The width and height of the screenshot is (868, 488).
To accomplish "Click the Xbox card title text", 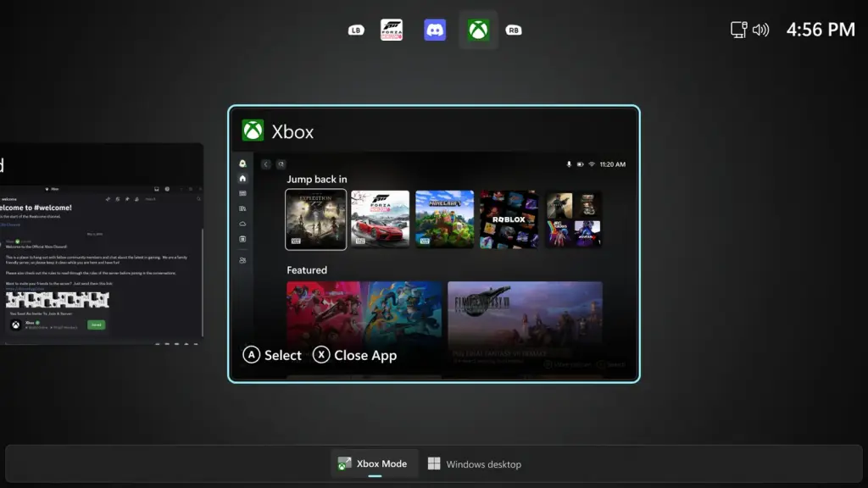I will coord(292,131).
